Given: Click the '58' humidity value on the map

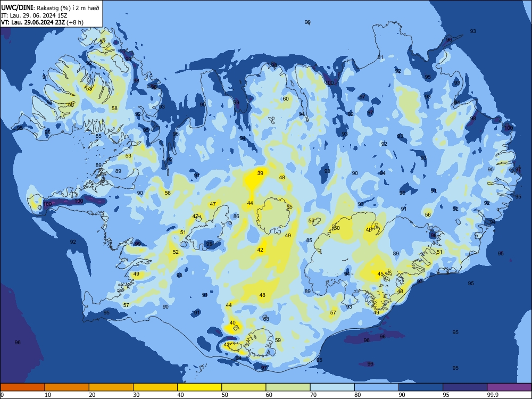Looking at the screenshot, I should click(115, 108).
